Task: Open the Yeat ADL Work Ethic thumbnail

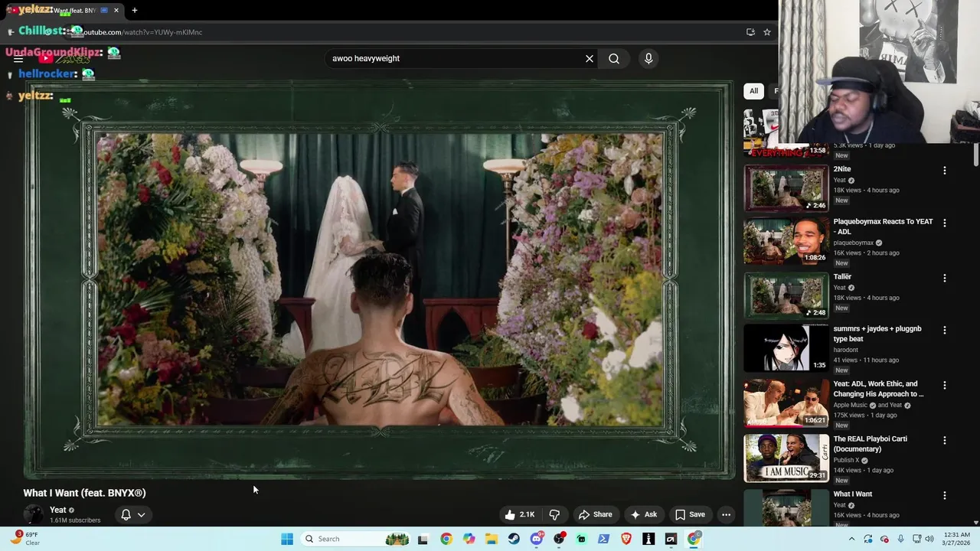Action: (x=786, y=403)
